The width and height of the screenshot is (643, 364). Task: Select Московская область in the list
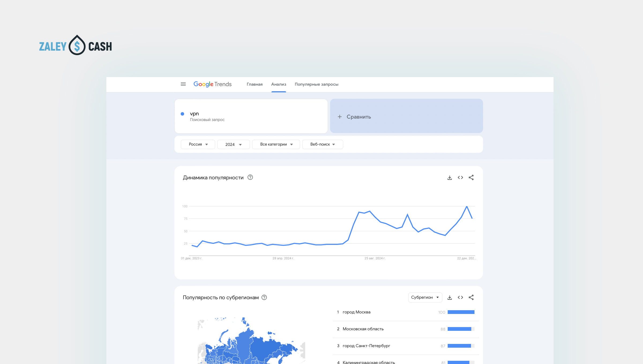pyautogui.click(x=363, y=329)
